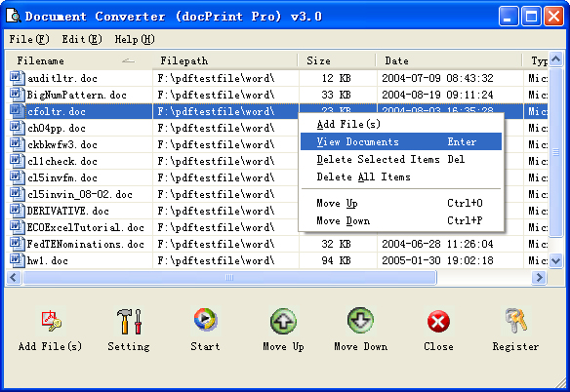Viewport: 570px width, 392px height.
Task: Sort by the Filename column header
Action: [79, 60]
